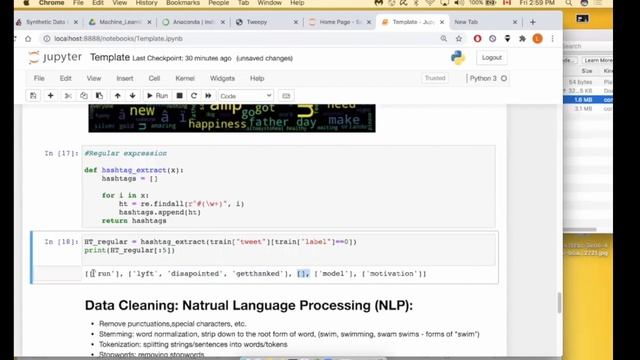
Task: Rename the Template notebook title
Action: pos(110,58)
